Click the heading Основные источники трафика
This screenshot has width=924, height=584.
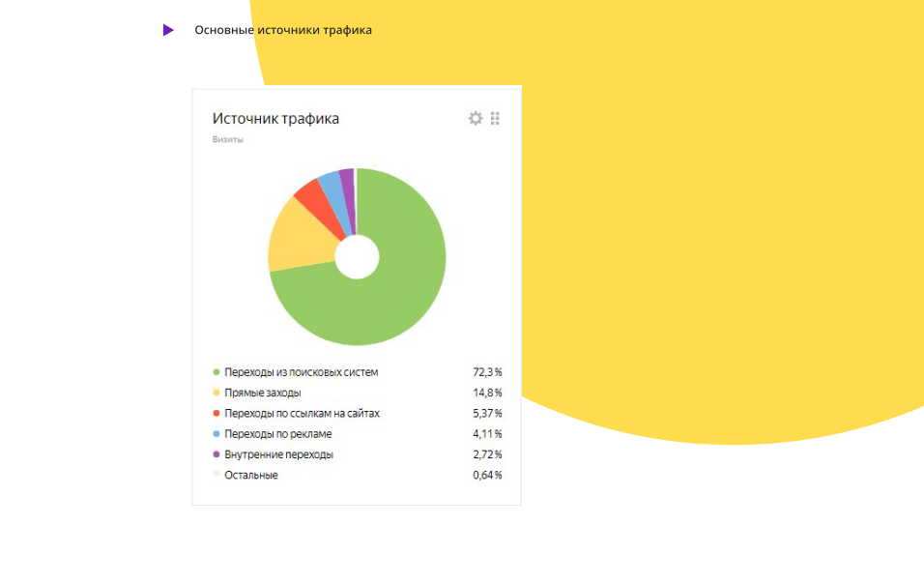coord(283,30)
